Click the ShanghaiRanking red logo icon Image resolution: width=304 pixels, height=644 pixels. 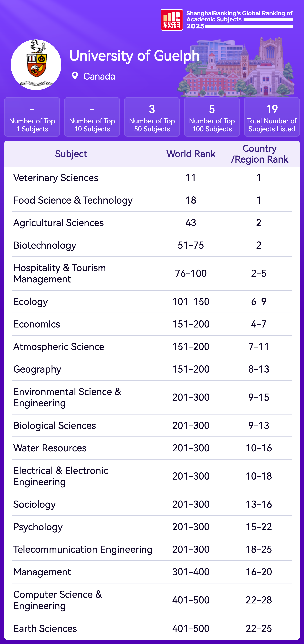(172, 20)
